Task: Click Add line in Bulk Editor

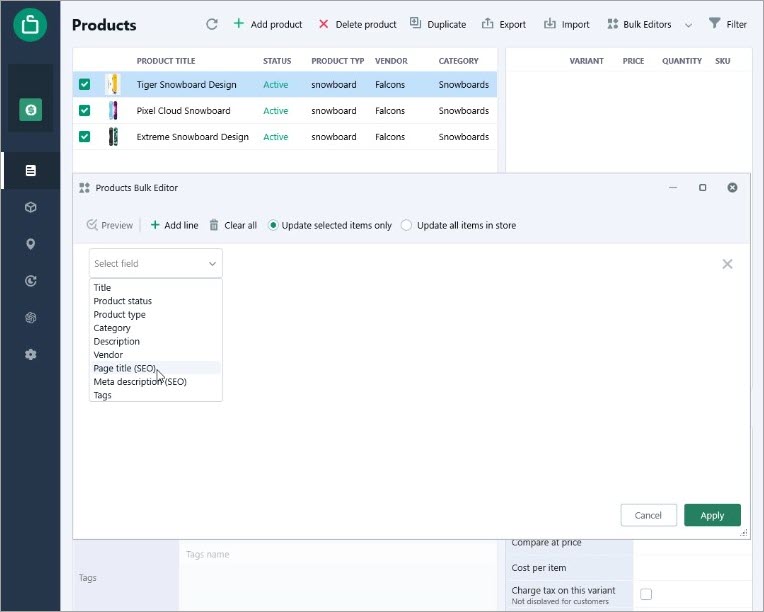Action: [174, 225]
